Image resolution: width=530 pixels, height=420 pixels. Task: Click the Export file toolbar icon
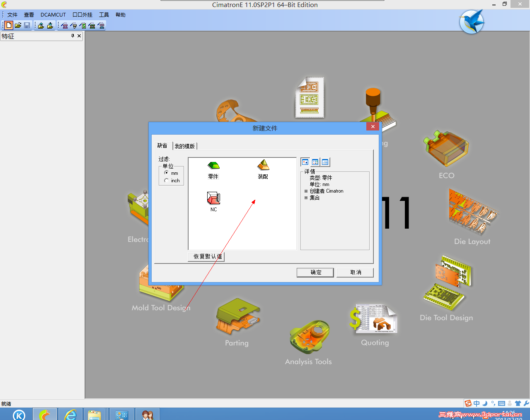(50, 25)
